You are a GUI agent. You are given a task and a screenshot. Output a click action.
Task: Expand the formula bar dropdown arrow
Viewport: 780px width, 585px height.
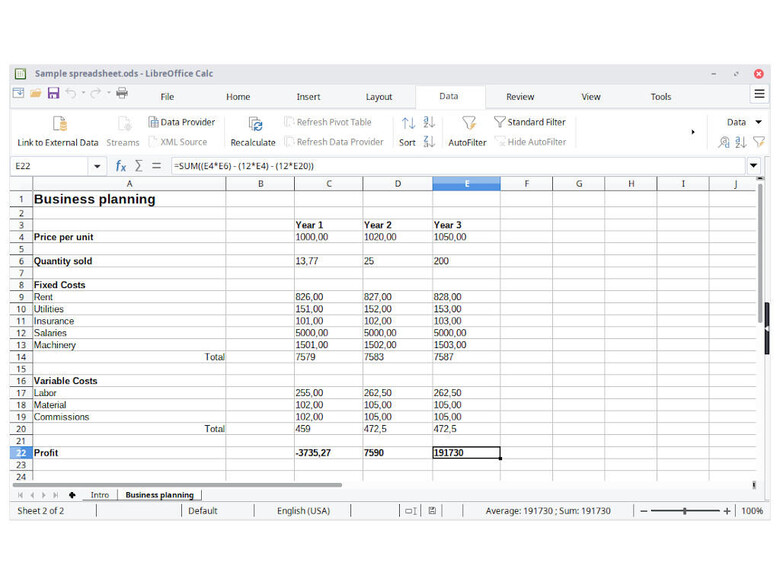pos(753,166)
